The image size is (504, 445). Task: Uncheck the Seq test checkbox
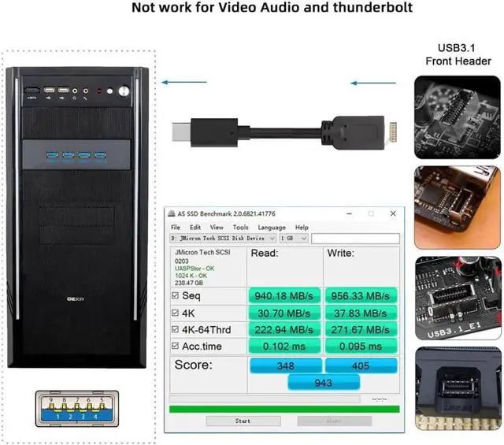click(176, 296)
